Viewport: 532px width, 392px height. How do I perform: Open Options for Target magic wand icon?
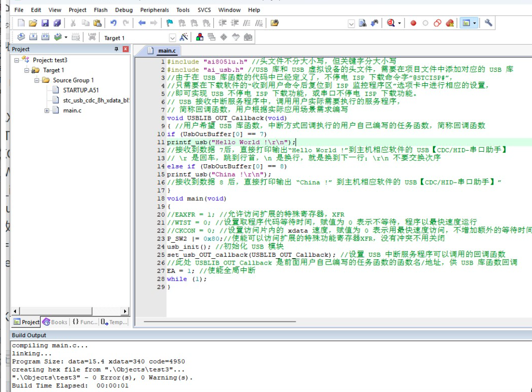pyautogui.click(x=184, y=37)
